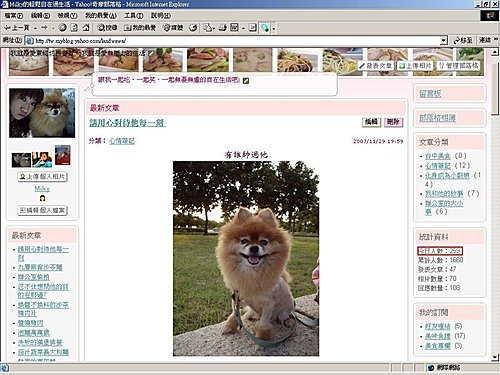Click the 管理部落格 manage blog button
Screen dimensions: 500x375
(458, 66)
